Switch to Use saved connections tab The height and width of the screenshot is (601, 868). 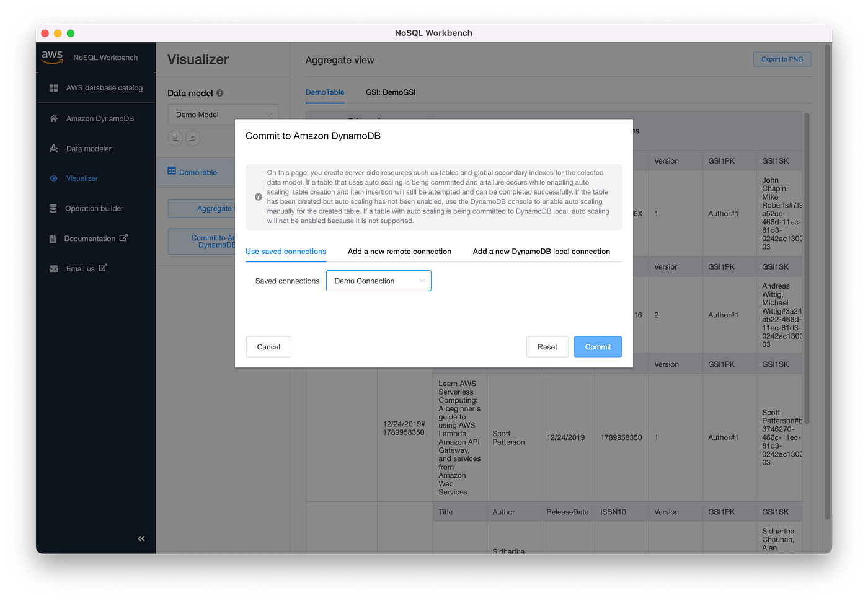tap(286, 252)
